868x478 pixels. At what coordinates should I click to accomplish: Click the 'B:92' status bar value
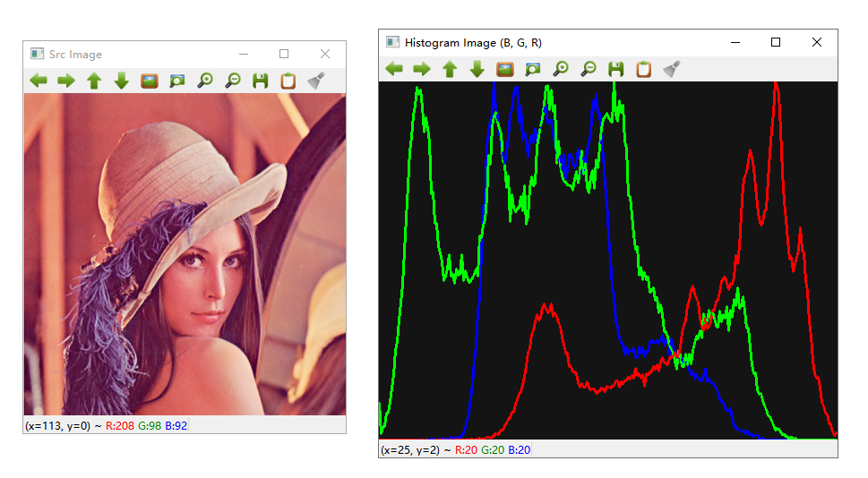[176, 425]
